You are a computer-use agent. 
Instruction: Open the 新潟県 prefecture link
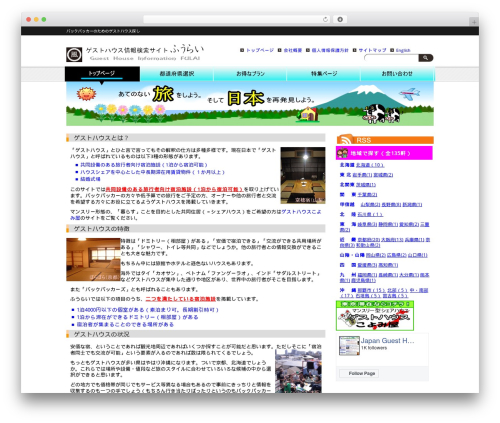[x=412, y=205]
